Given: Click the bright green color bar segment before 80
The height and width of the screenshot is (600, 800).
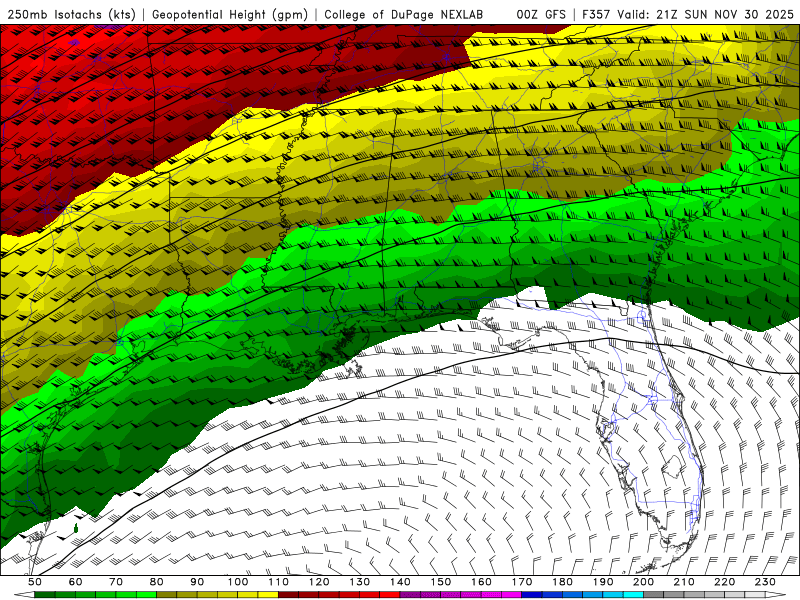Looking at the screenshot, I should click(x=146, y=595).
